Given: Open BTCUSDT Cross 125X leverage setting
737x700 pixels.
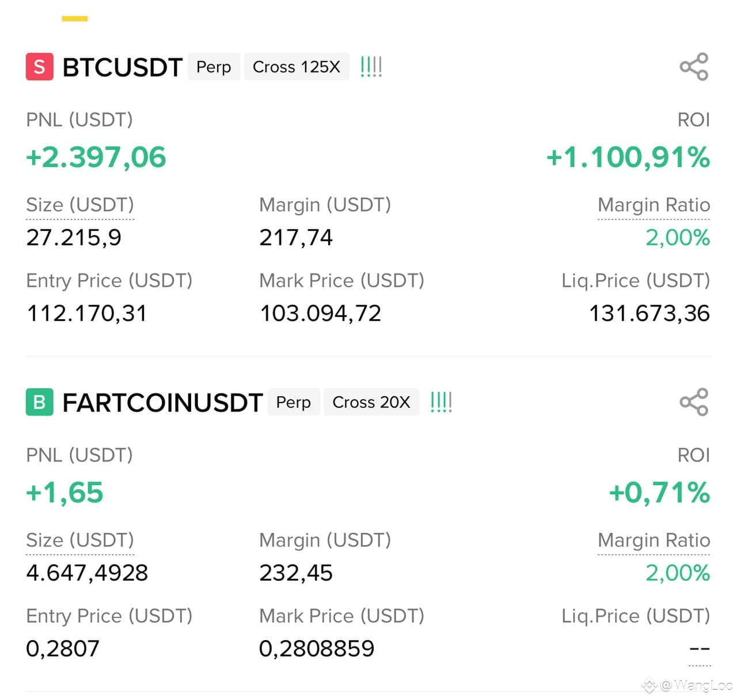Looking at the screenshot, I should pos(297,67).
